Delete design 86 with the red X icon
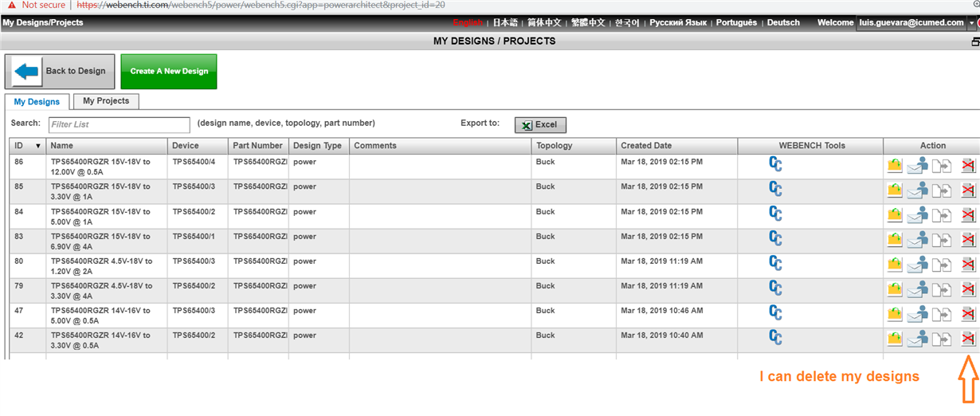Screen dimensions: 980x416 968,166
